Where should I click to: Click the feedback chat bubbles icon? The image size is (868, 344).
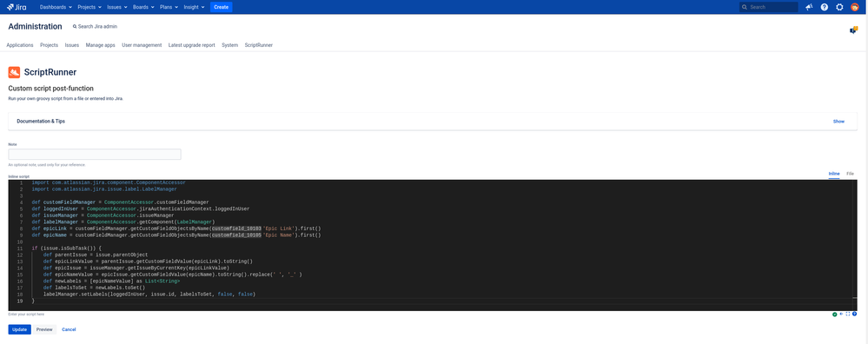click(x=853, y=30)
